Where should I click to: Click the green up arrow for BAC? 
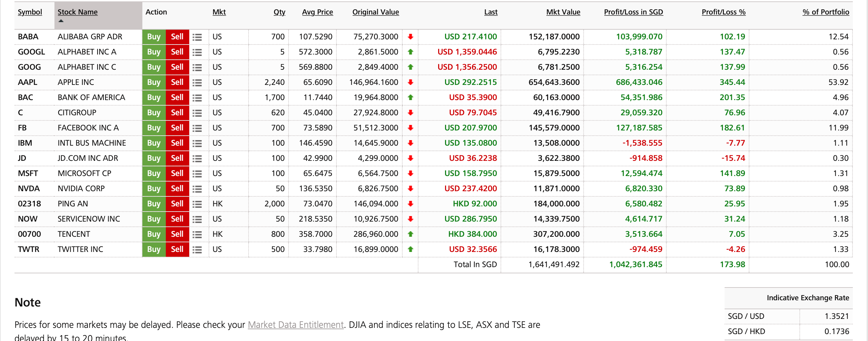(410, 97)
